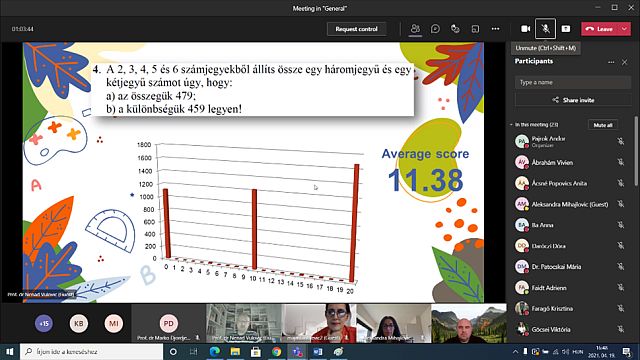Image resolution: width=640 pixels, height=360 pixels.
Task: Close the Participants panel
Action: 624,62
